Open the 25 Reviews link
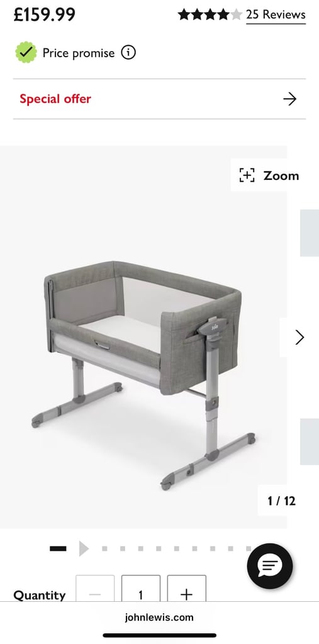This screenshot has width=319, height=644. coord(276,15)
